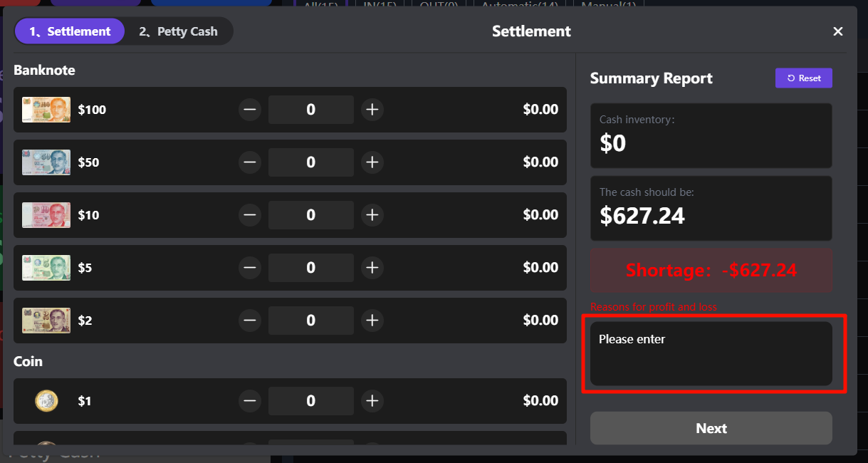
Task: Select the Settlement tab
Action: click(x=70, y=31)
